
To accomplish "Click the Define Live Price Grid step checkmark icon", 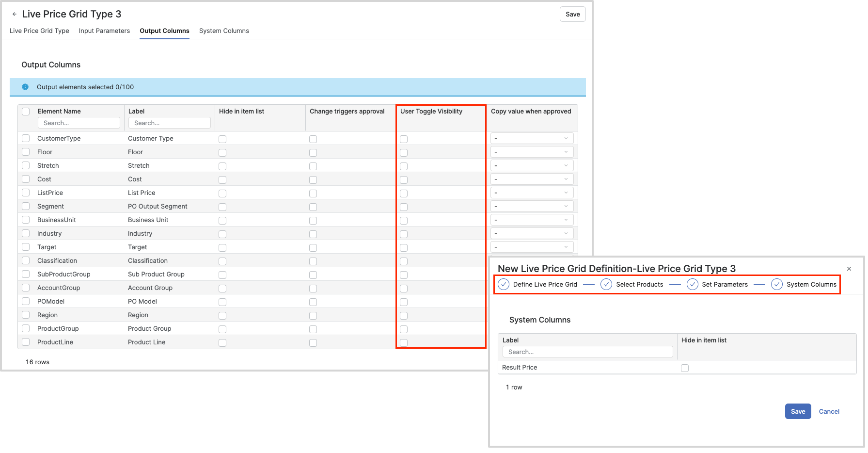I will click(x=504, y=284).
